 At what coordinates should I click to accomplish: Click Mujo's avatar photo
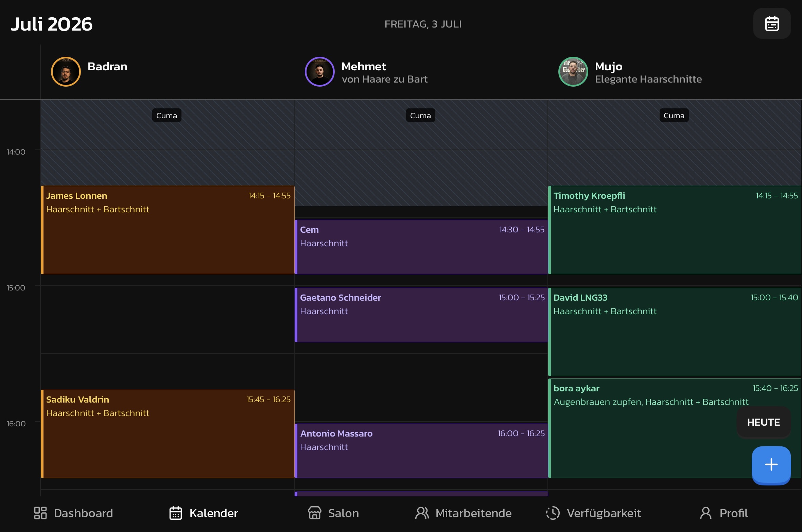point(573,72)
